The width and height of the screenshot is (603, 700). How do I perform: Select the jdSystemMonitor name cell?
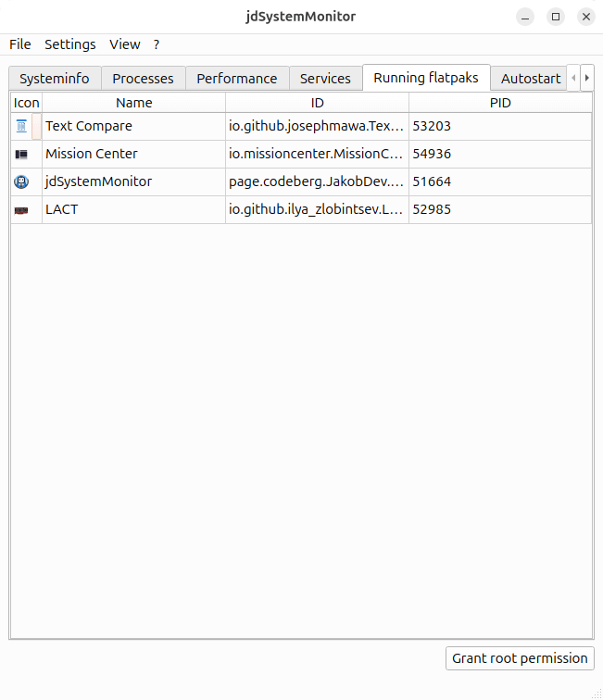click(133, 181)
